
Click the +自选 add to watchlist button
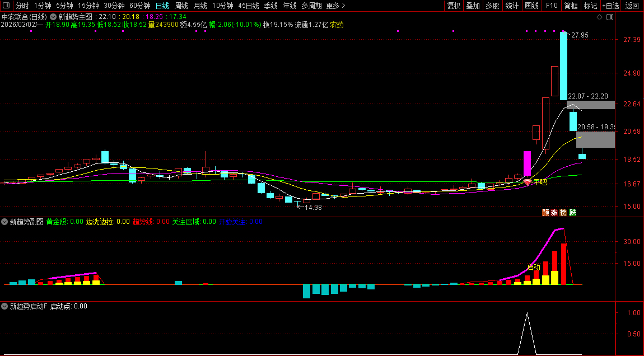610,6
